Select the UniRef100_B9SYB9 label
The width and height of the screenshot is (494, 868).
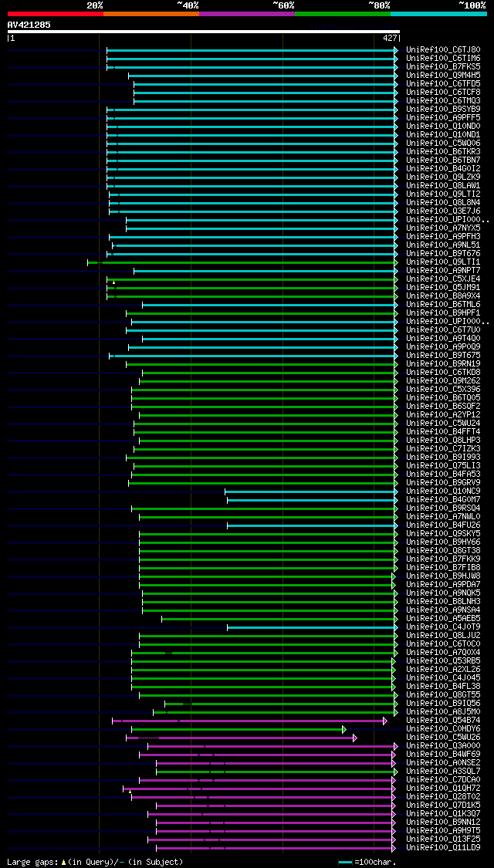443,109
